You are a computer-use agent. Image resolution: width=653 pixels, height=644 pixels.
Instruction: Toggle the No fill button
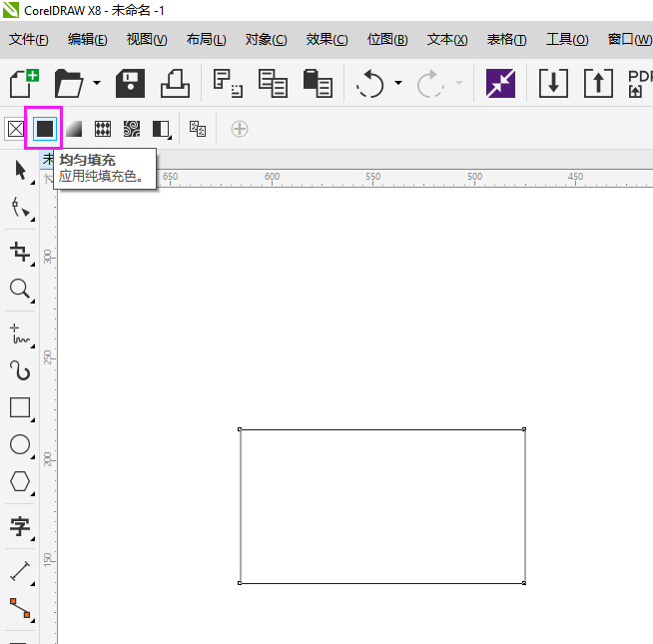15,129
